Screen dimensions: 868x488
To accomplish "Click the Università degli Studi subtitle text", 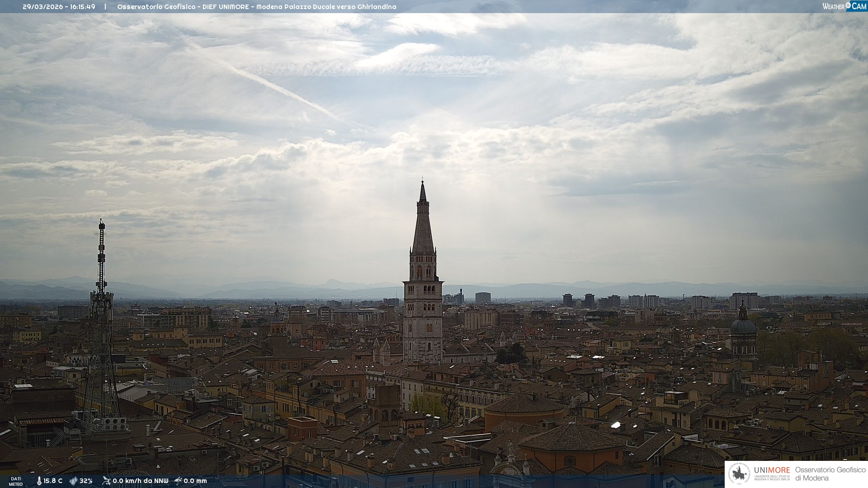I will (x=772, y=478).
